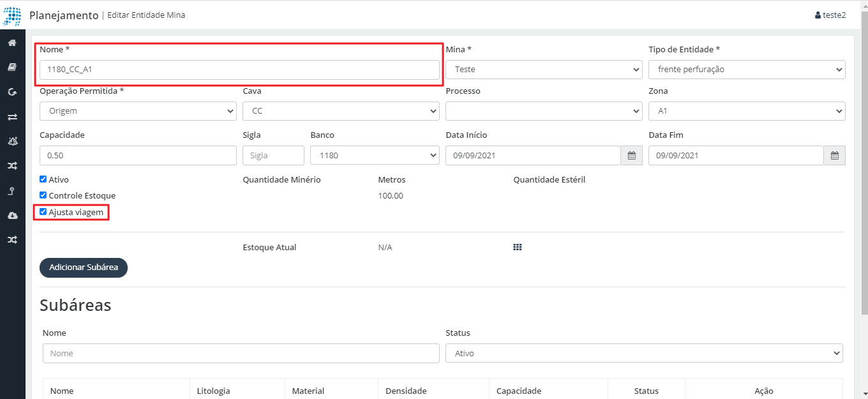The width and height of the screenshot is (868, 399).
Task: Click the Adicionar Subárea button
Action: click(x=84, y=267)
